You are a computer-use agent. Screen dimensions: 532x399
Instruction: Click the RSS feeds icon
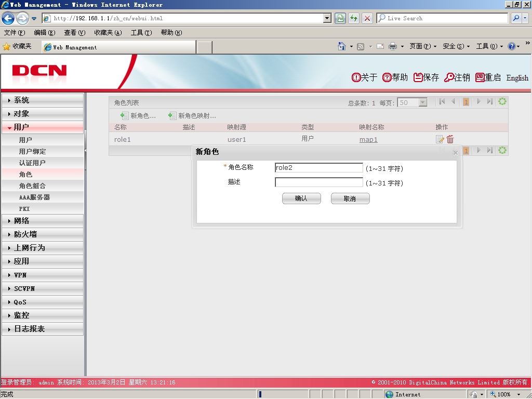point(361,46)
